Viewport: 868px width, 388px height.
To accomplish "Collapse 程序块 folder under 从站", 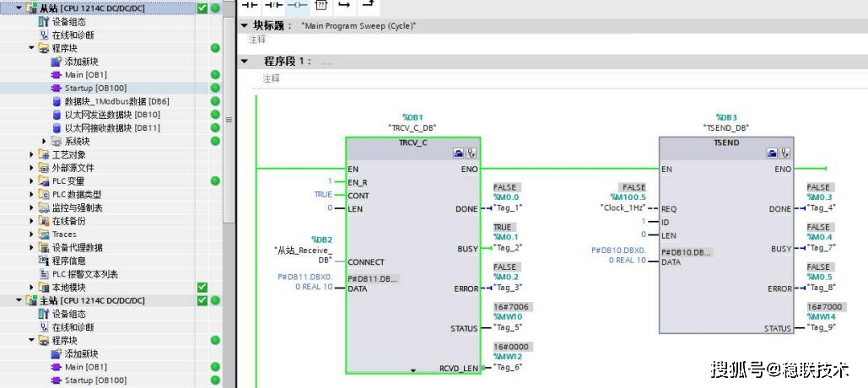I will (x=31, y=48).
